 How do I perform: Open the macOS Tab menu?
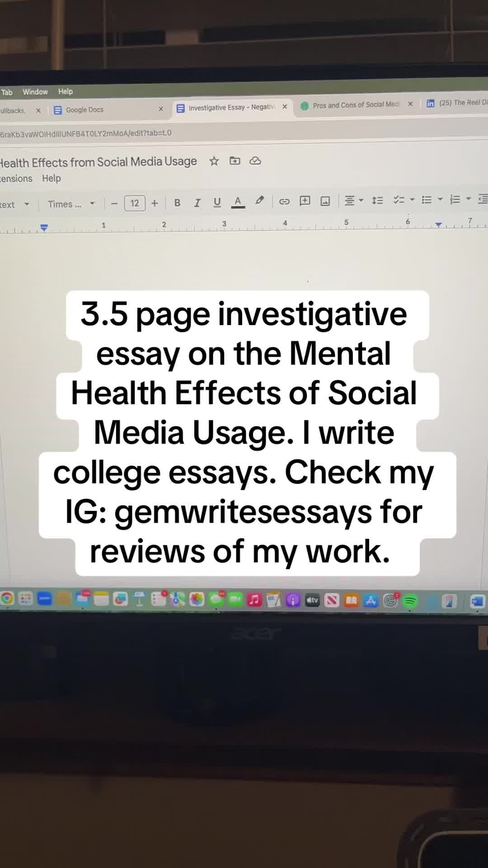7,92
